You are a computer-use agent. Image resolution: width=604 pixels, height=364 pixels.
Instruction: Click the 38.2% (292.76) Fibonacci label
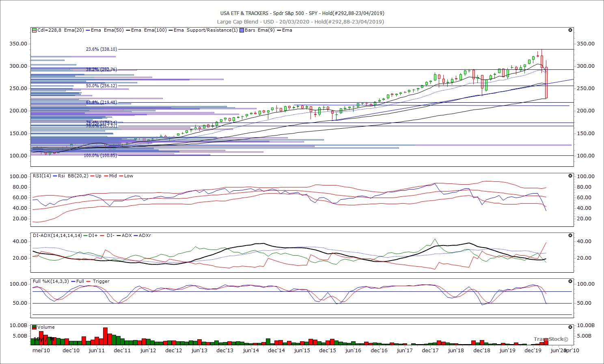(101, 69)
